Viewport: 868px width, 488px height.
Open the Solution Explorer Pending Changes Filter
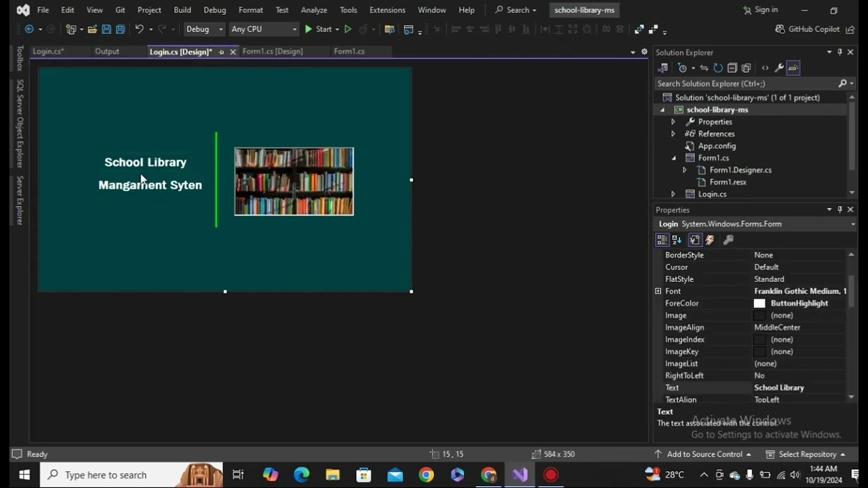682,68
